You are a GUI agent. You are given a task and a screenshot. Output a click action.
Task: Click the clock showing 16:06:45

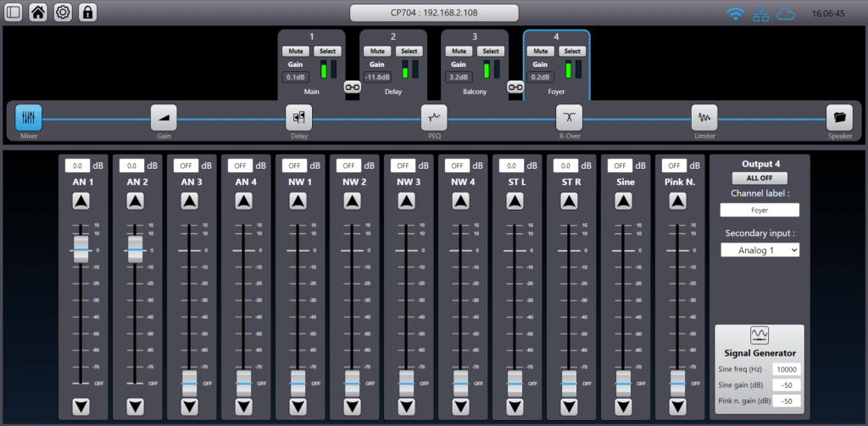[827, 14]
